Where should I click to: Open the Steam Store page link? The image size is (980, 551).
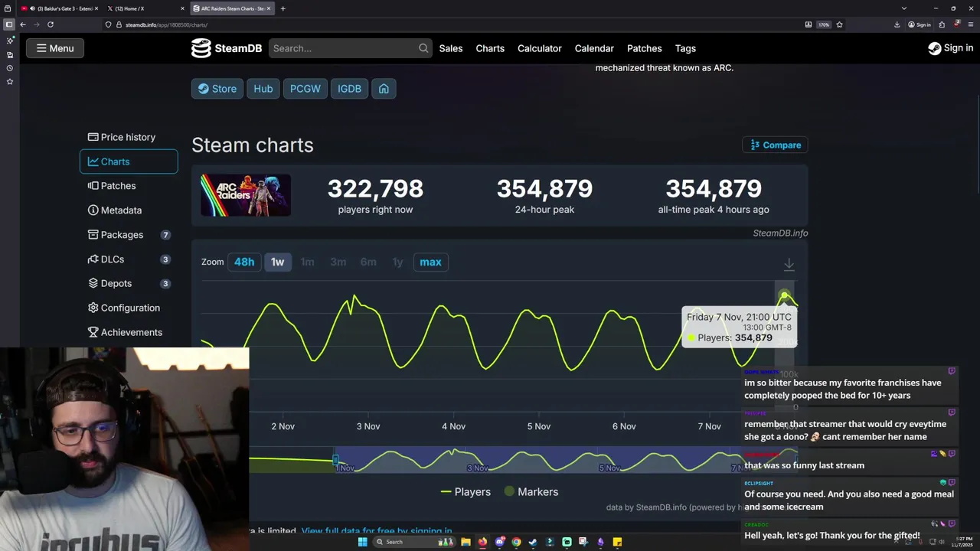tap(217, 89)
